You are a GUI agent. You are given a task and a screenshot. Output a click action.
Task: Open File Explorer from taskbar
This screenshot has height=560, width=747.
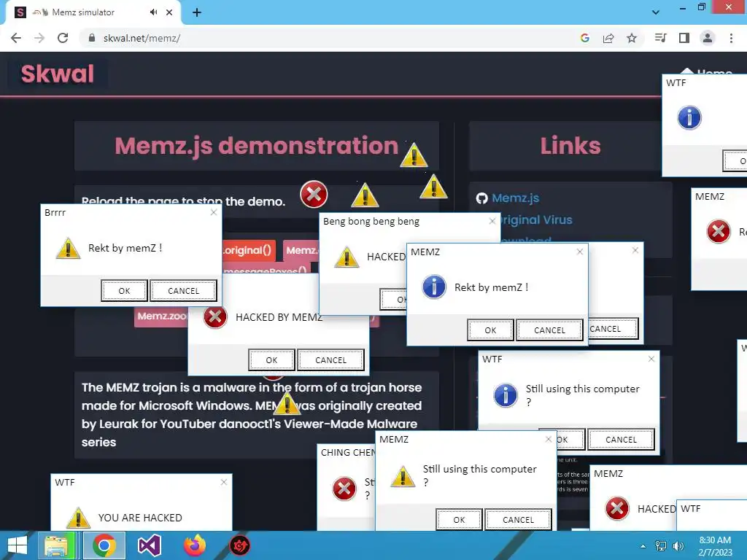tap(58, 545)
